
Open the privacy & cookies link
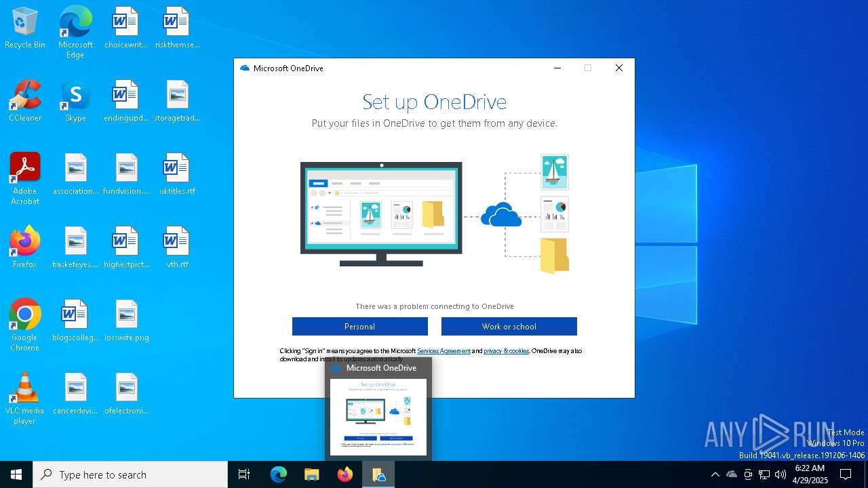click(x=506, y=351)
